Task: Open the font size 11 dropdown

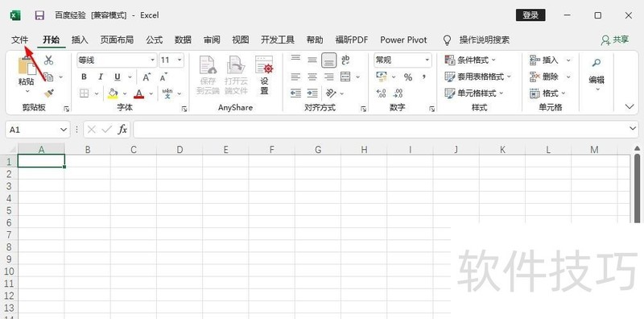Action: (x=180, y=60)
